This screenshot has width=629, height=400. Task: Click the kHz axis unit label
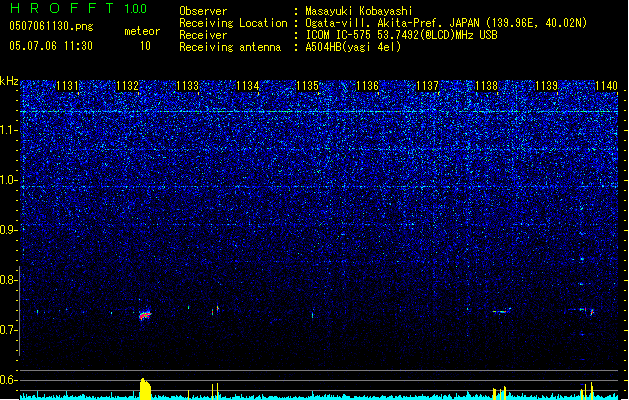[x=9, y=81]
